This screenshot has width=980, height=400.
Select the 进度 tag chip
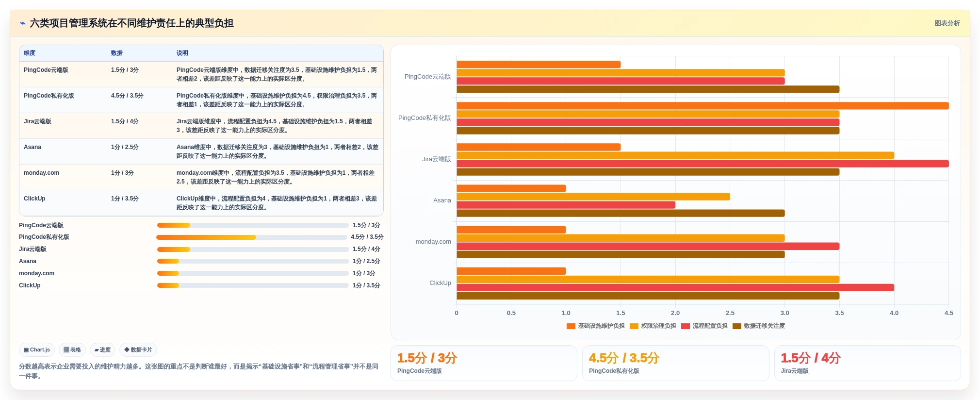(x=102, y=350)
